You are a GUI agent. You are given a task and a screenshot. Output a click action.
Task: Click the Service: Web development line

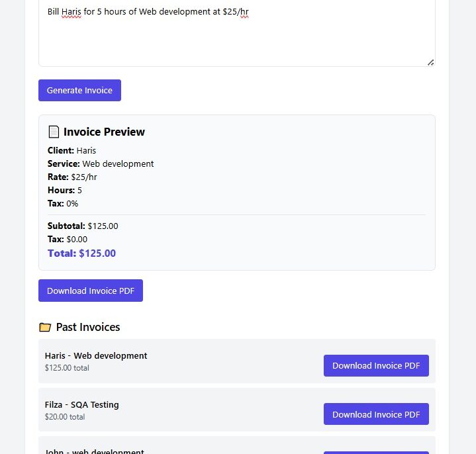(101, 163)
